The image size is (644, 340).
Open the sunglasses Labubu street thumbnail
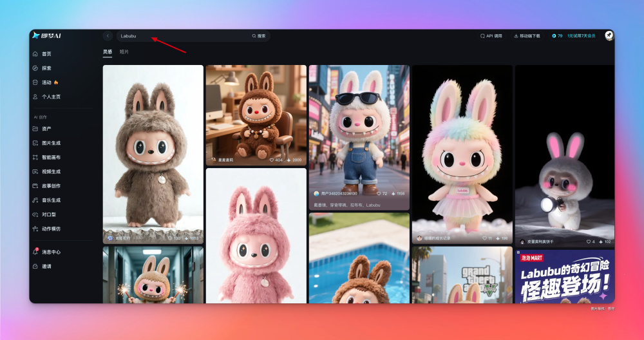click(x=359, y=138)
